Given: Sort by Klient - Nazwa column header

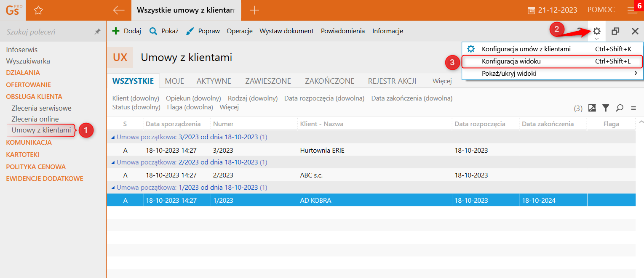Looking at the screenshot, I should coord(321,124).
